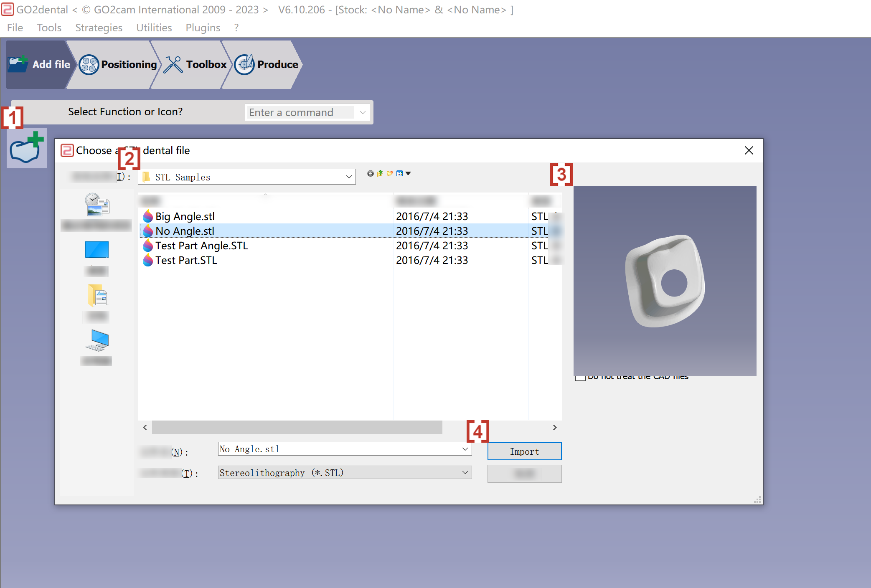Open the recent places sidebar icon
871x588 pixels.
tap(97, 205)
